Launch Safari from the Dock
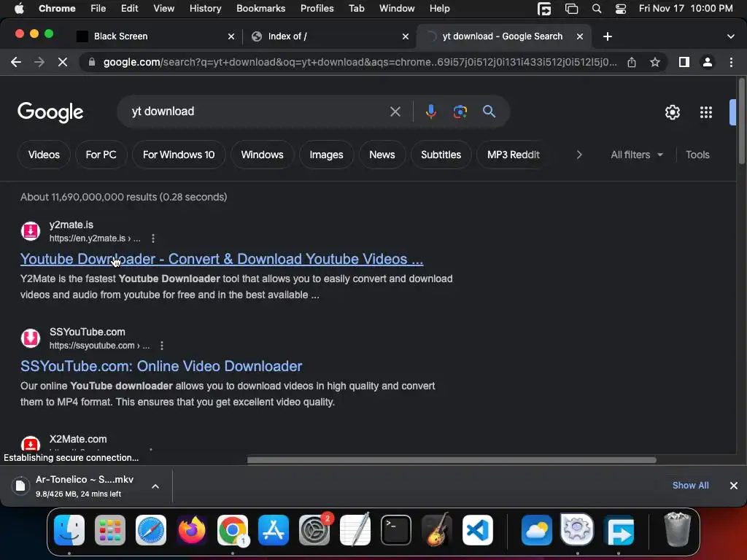747x560 pixels. click(151, 530)
